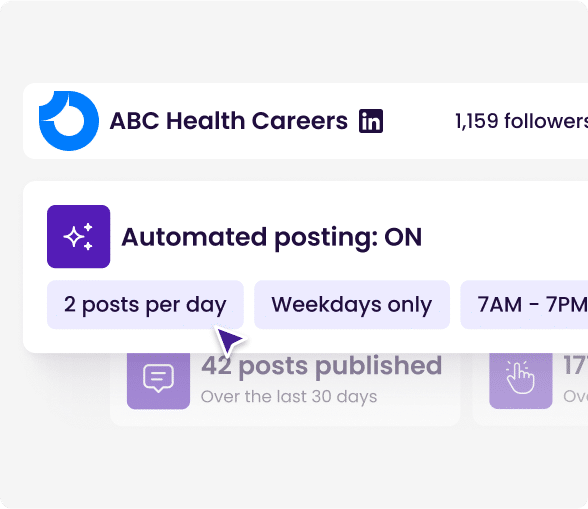Click the word published in posts stat
588x509 pixels.
[x=378, y=366]
